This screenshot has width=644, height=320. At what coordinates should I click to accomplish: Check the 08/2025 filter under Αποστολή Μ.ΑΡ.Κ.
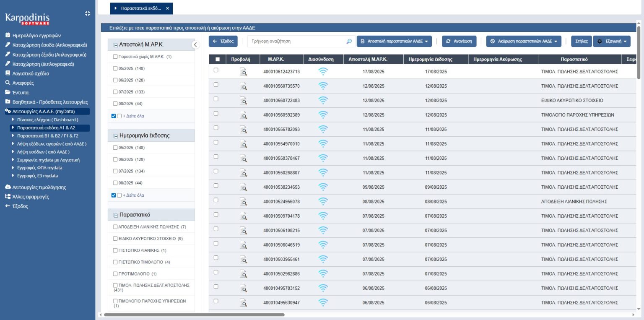click(115, 104)
